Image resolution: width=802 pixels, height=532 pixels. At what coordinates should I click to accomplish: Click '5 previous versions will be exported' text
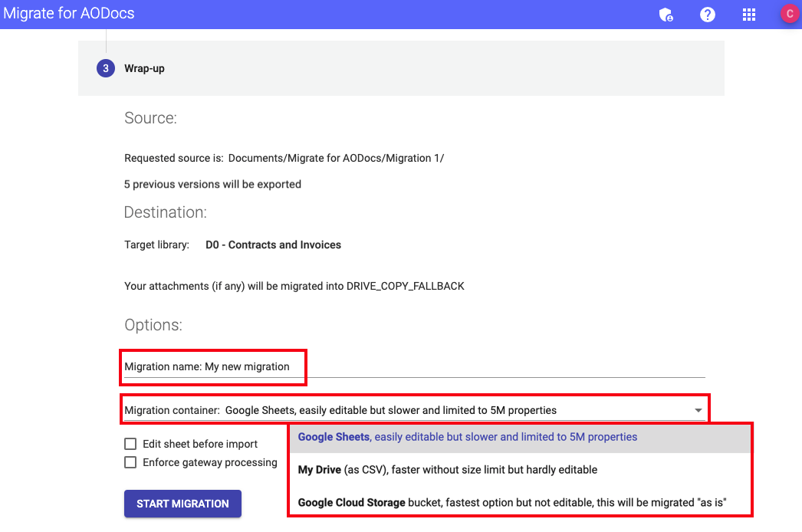[x=213, y=184]
